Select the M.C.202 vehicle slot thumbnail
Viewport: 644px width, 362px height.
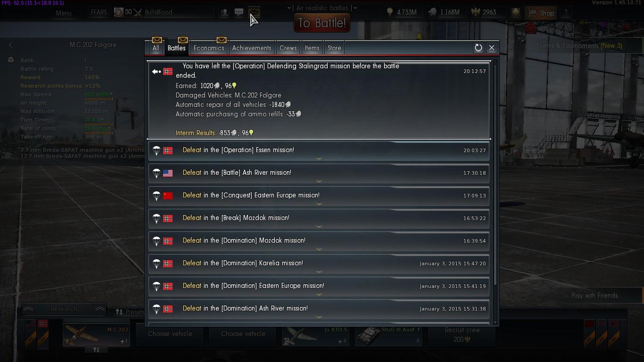click(96, 335)
